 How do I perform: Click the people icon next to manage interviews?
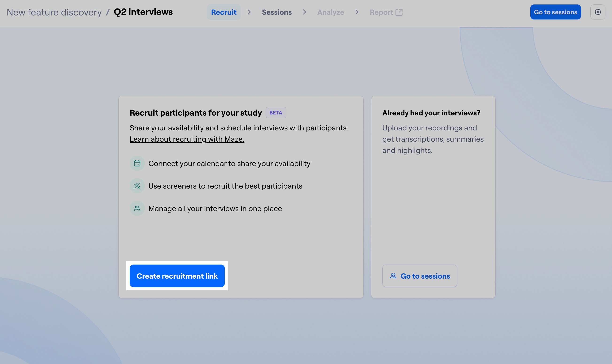[137, 208]
